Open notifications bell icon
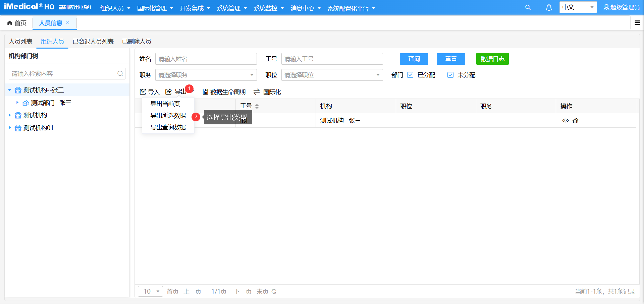 [x=549, y=8]
